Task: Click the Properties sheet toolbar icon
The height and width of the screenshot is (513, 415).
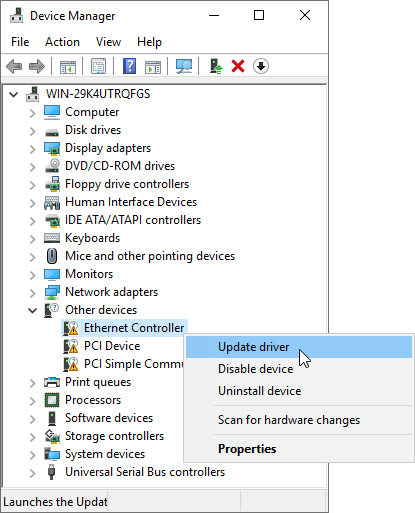Action: pos(99,66)
